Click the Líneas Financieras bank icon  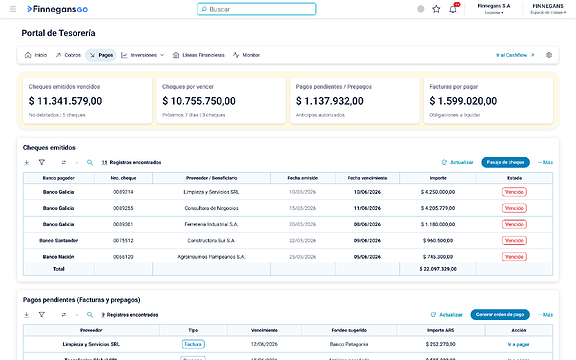176,55
